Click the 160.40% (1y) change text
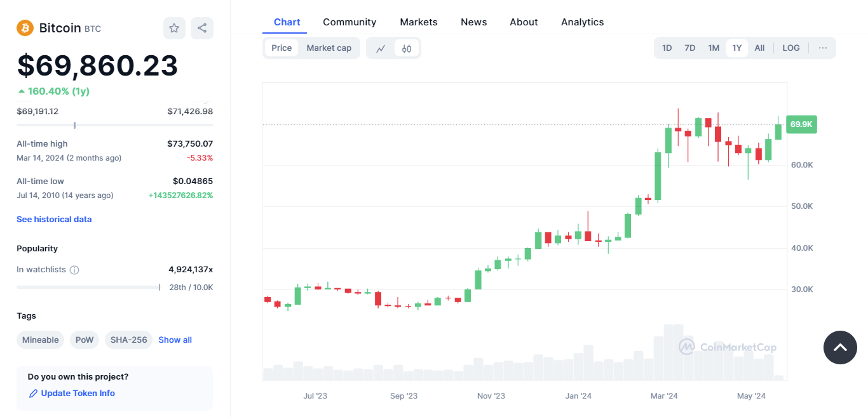Screen dimensions: 868x417 pos(58,91)
